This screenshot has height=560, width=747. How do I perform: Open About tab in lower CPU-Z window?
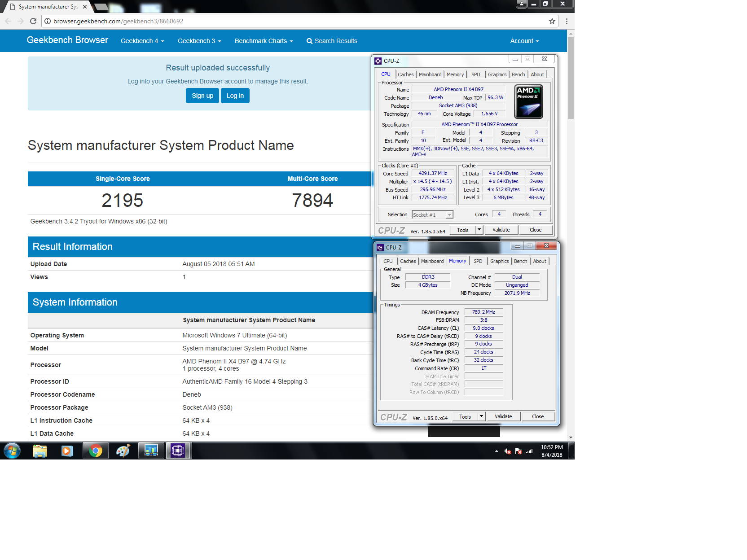[540, 261]
